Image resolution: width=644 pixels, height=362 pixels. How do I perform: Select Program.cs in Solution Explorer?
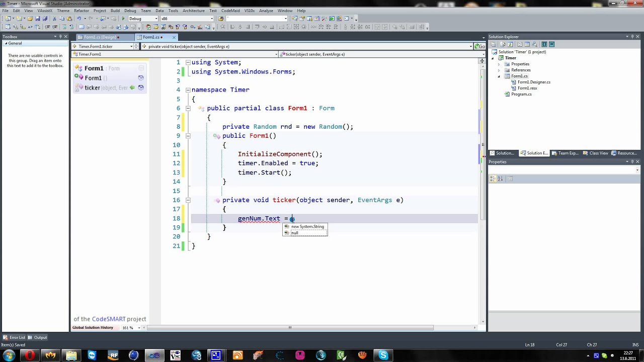click(x=521, y=94)
